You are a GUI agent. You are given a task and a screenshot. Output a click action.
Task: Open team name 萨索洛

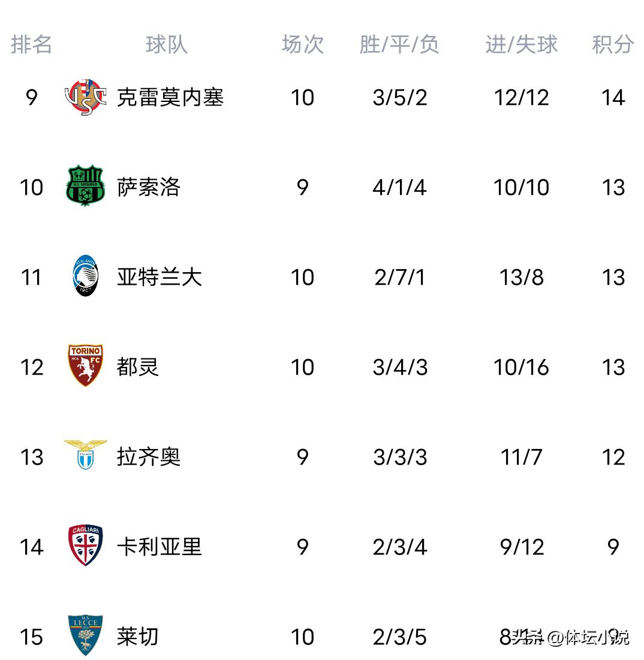149,187
